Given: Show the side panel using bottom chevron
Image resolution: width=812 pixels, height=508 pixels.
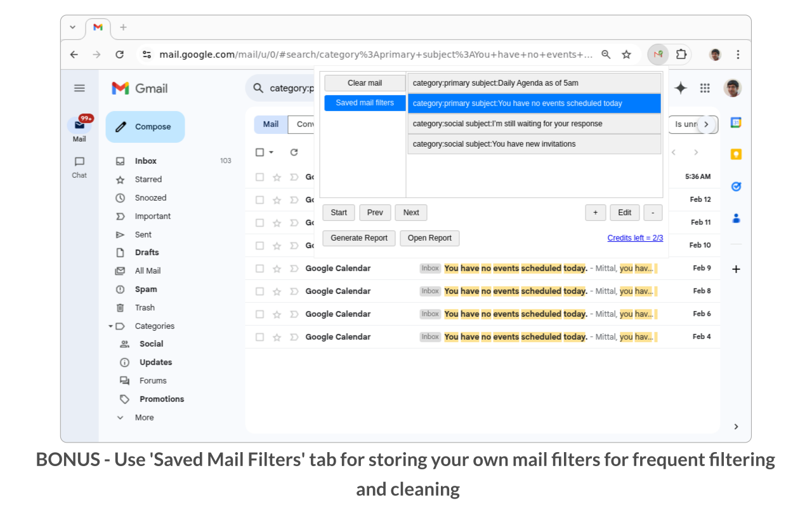Looking at the screenshot, I should [x=736, y=427].
